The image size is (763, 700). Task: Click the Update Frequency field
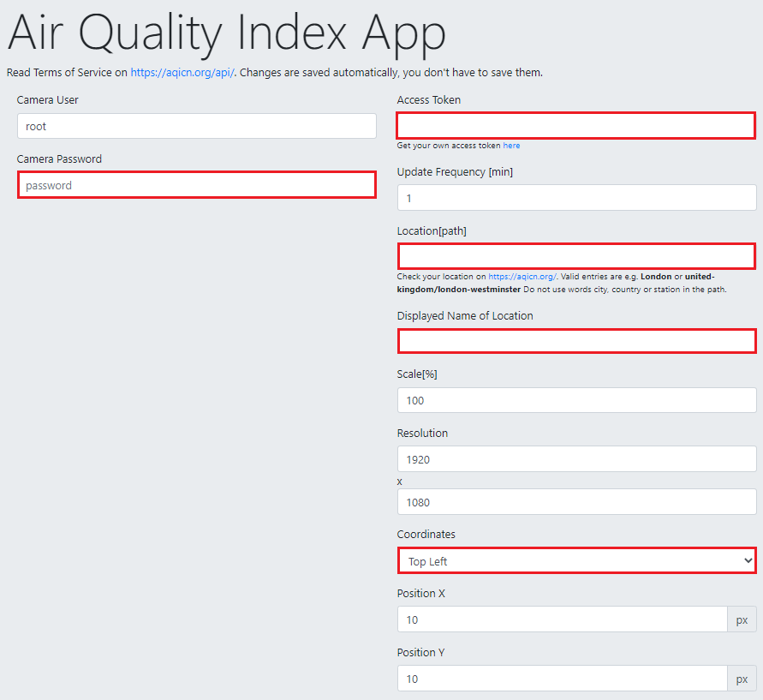tap(576, 198)
